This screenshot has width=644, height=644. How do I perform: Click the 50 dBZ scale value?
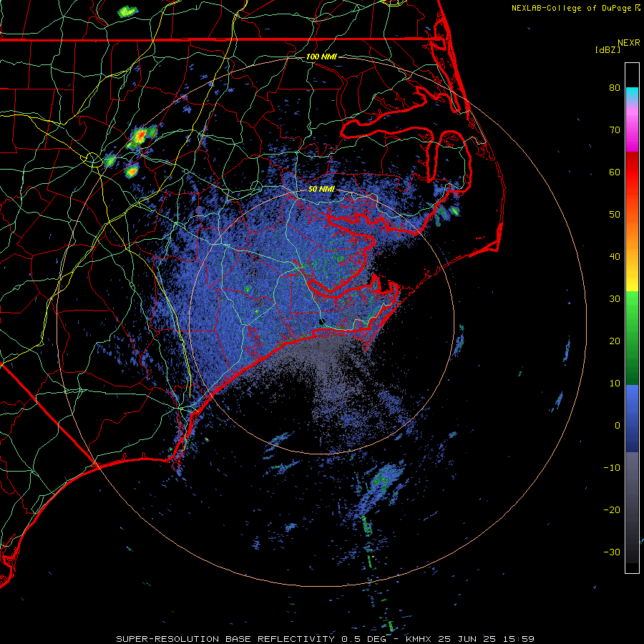(x=615, y=215)
